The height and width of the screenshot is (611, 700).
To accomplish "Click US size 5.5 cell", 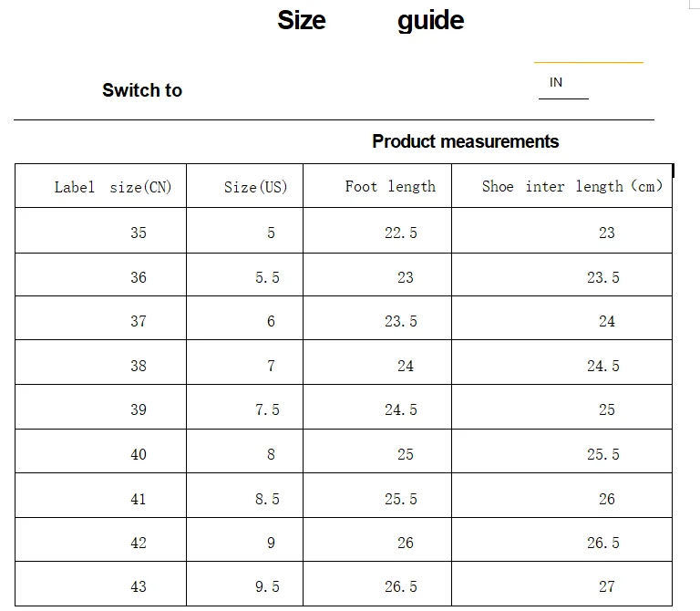I will [244, 274].
